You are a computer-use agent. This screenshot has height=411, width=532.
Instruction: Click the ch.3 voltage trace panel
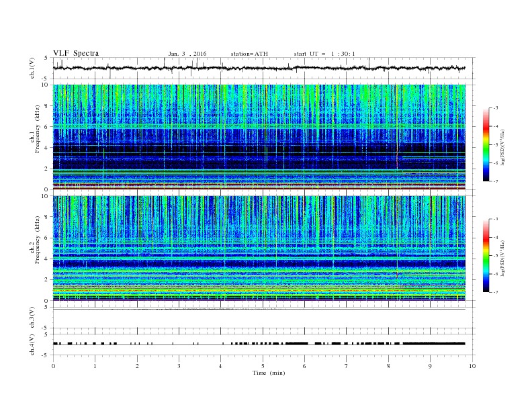pyautogui.click(x=264, y=318)
